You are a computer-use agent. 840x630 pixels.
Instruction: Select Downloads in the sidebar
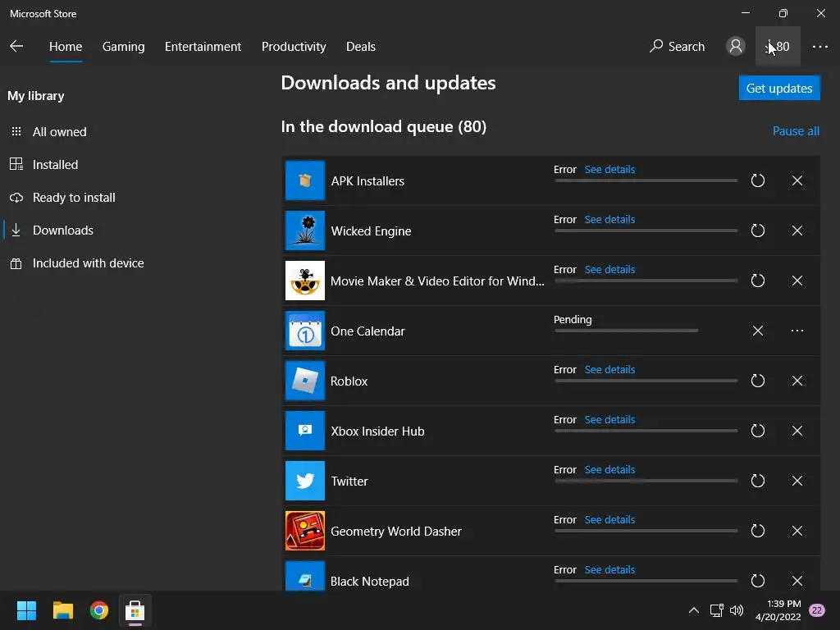pyautogui.click(x=62, y=231)
